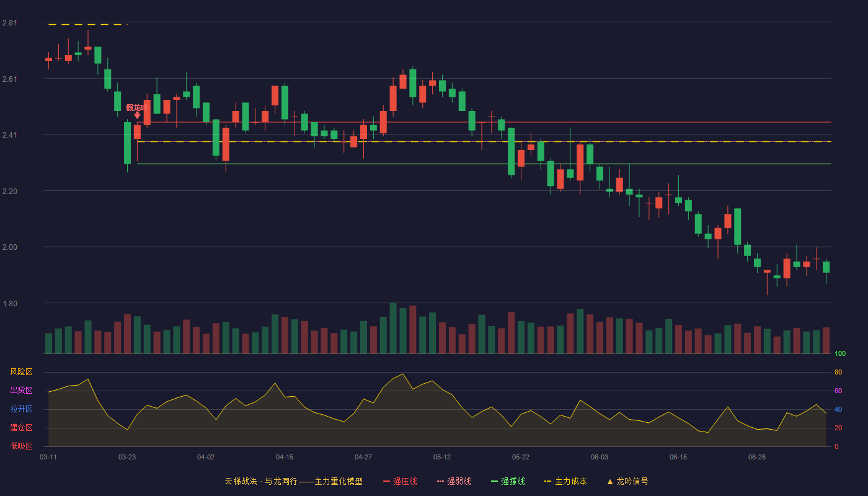The image size is (868, 496).
Task: Click the 2.41 price axis label
Action: (x=10, y=135)
